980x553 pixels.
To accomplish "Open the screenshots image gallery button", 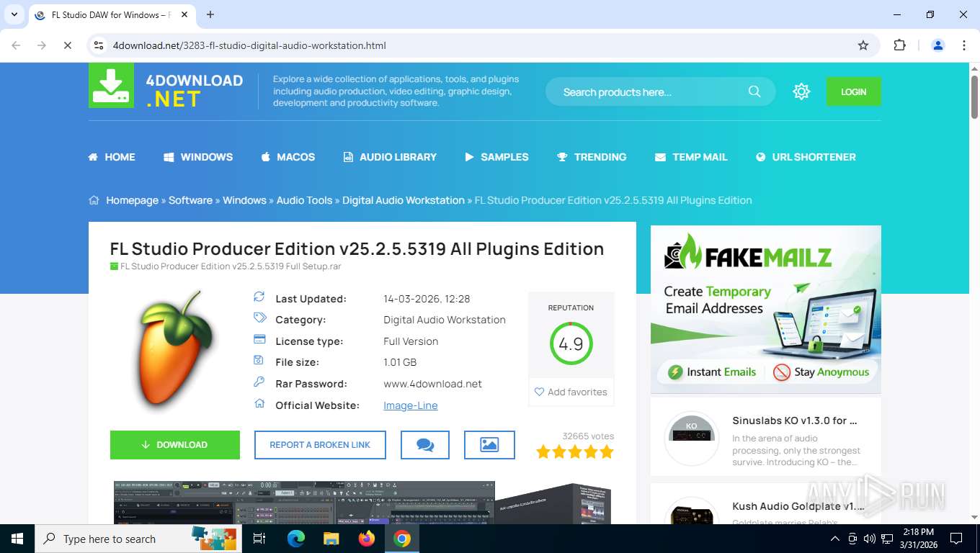I will point(489,445).
